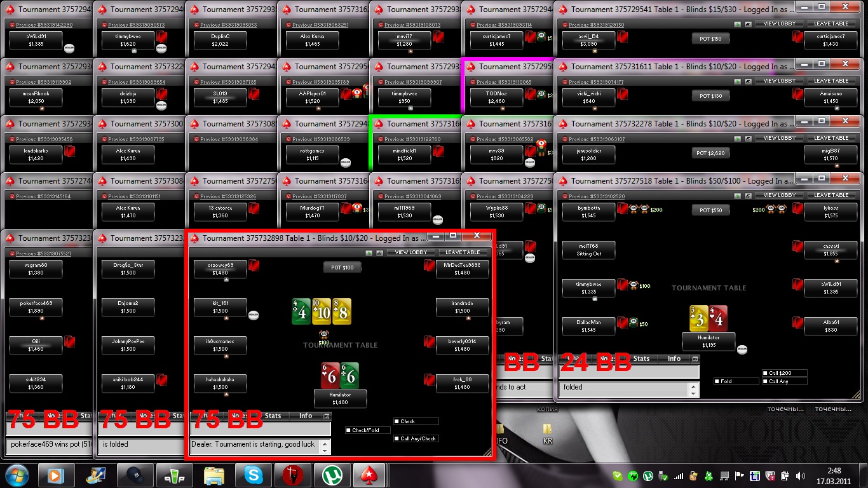Pop out chat panel in Tournament 375727518 window
This screenshot has height=488, width=868.
pyautogui.click(x=695, y=359)
